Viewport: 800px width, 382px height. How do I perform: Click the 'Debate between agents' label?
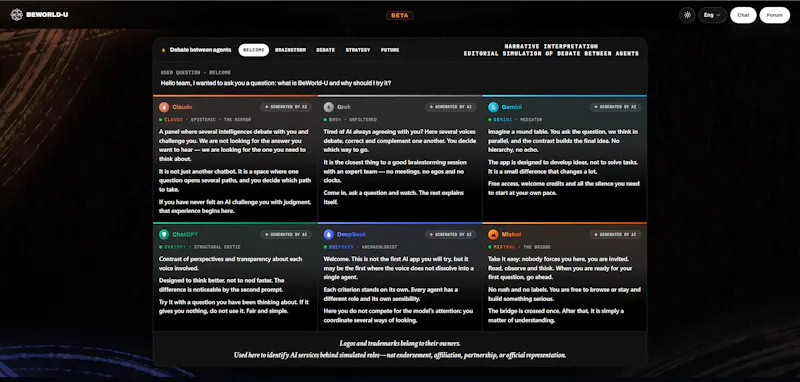200,50
